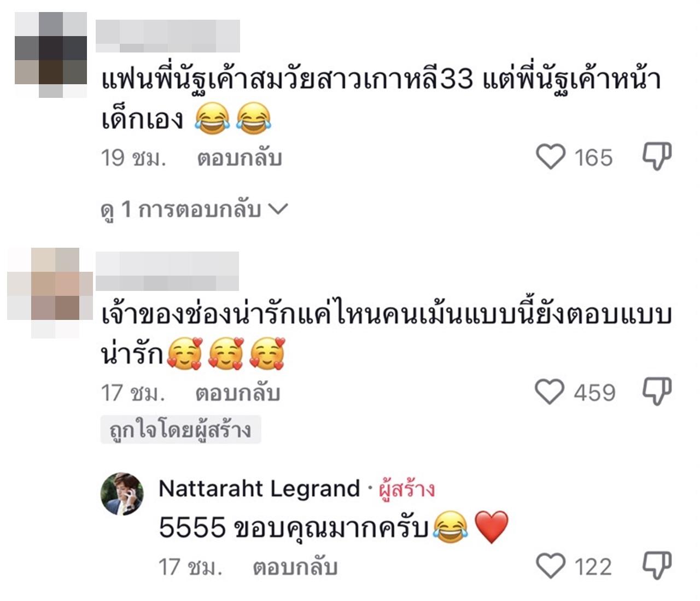Reply to the comment with 459 likes
Screen dimensions: 700x601
(238, 393)
